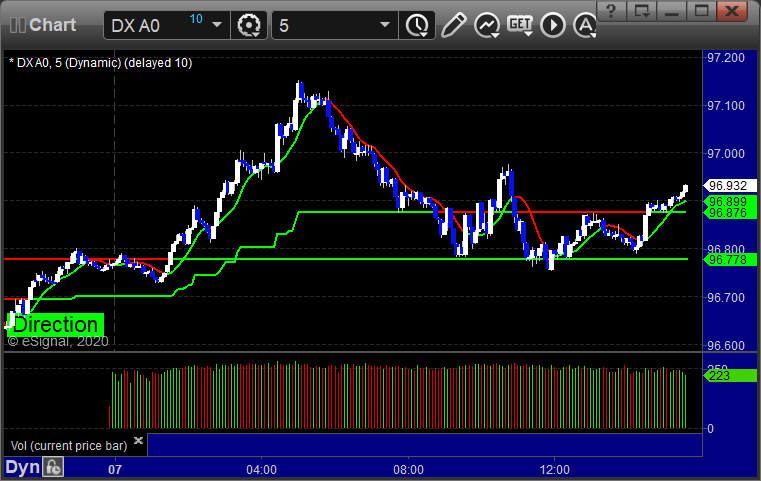This screenshot has width=761, height=481.
Task: Click the 96.932 current price marker
Action: tap(729, 186)
